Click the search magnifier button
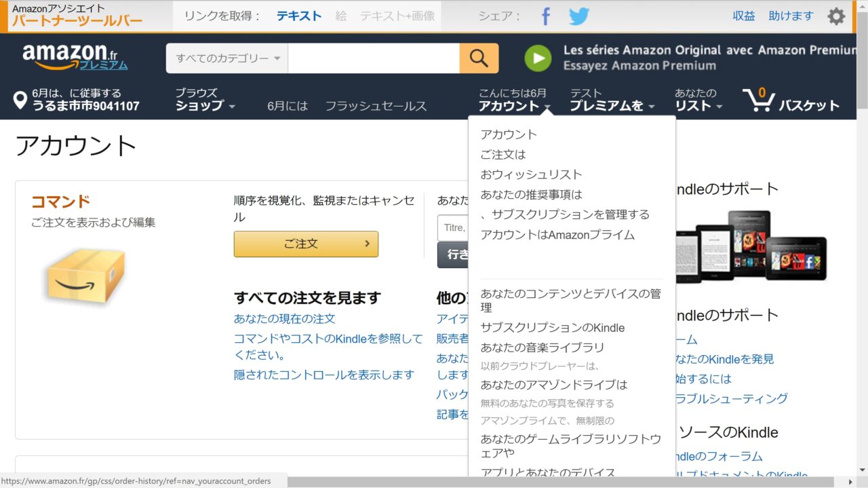The height and width of the screenshot is (488, 868). tap(479, 58)
